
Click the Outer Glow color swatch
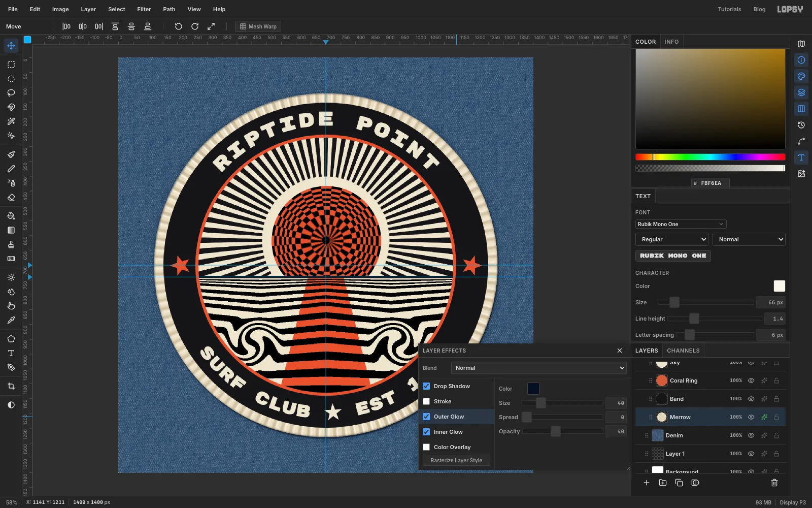pos(533,389)
